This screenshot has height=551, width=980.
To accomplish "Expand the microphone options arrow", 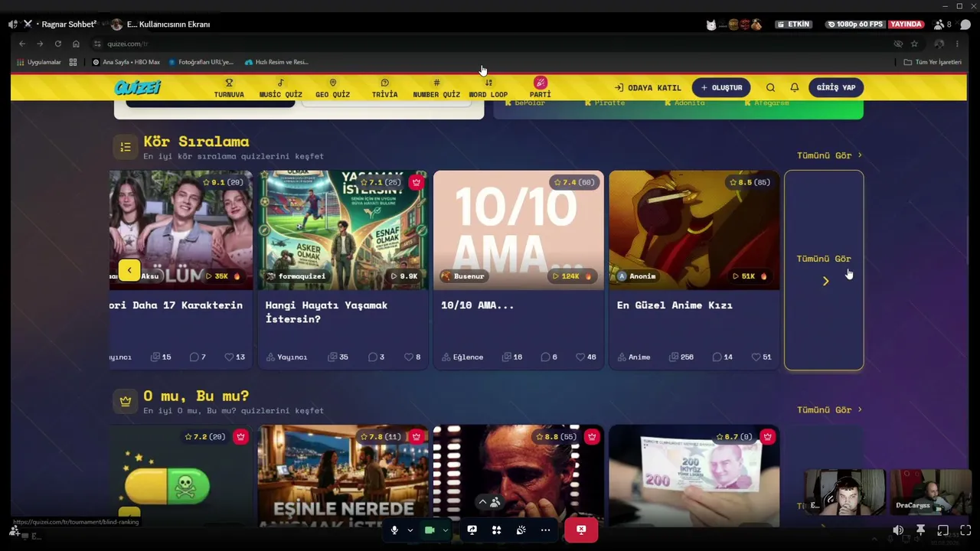I will click(x=410, y=530).
